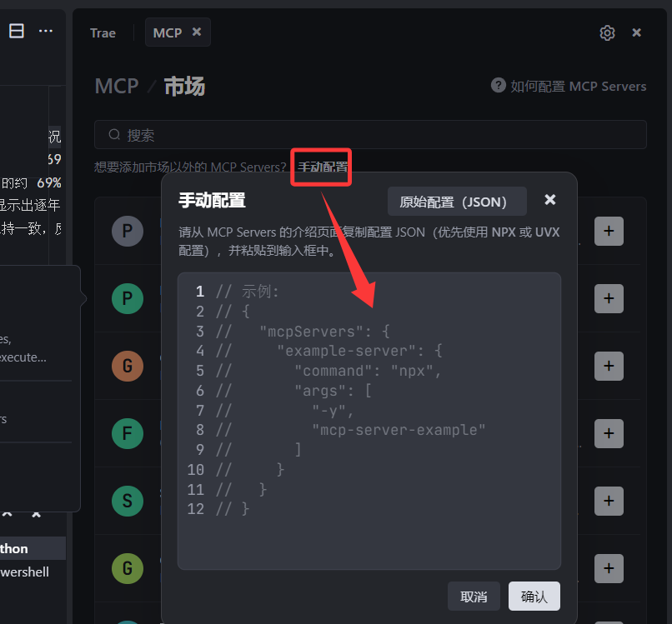The width and height of the screenshot is (672, 624).
Task: Select line 5 "command": "npx" text
Action: click(x=368, y=371)
